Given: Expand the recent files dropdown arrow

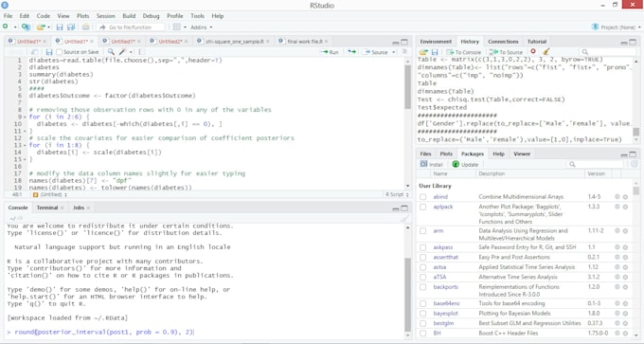Looking at the screenshot, I should (x=48, y=27).
